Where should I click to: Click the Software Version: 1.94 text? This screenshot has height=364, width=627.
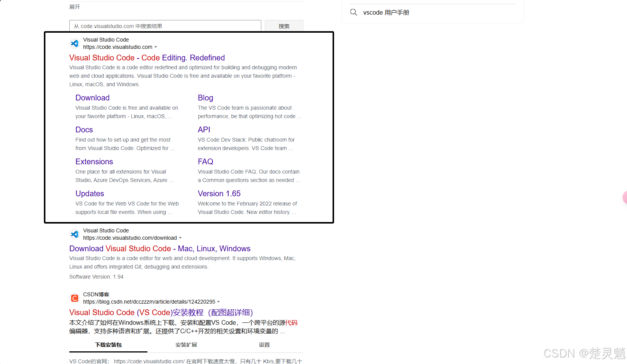click(96, 277)
